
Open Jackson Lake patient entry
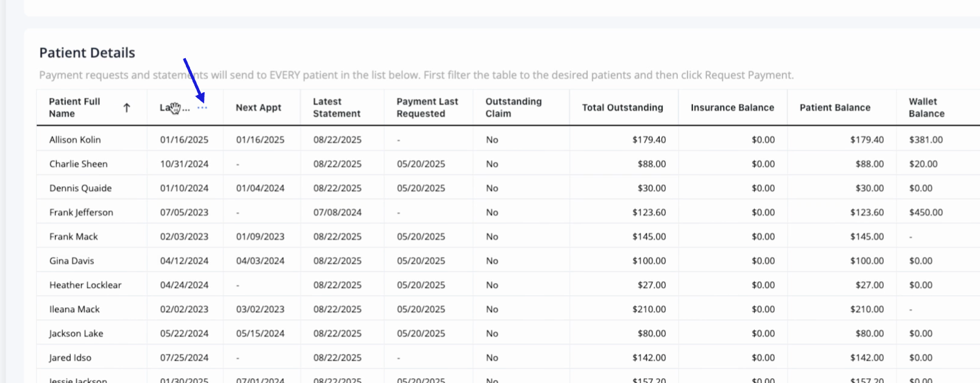pyautogui.click(x=76, y=334)
